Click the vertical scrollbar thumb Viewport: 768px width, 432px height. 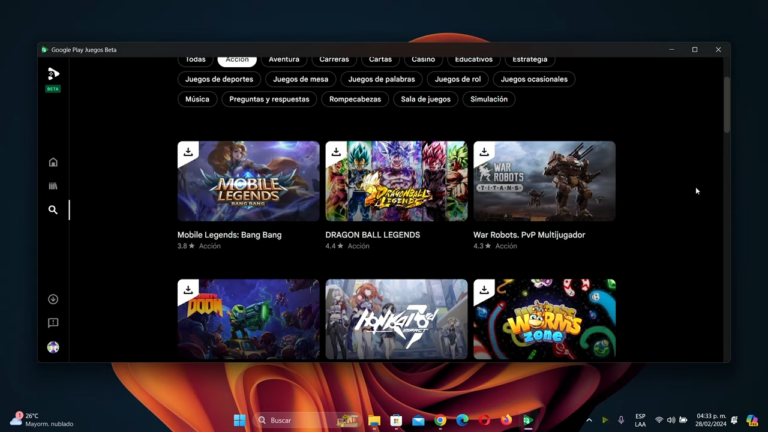pyautogui.click(x=727, y=104)
